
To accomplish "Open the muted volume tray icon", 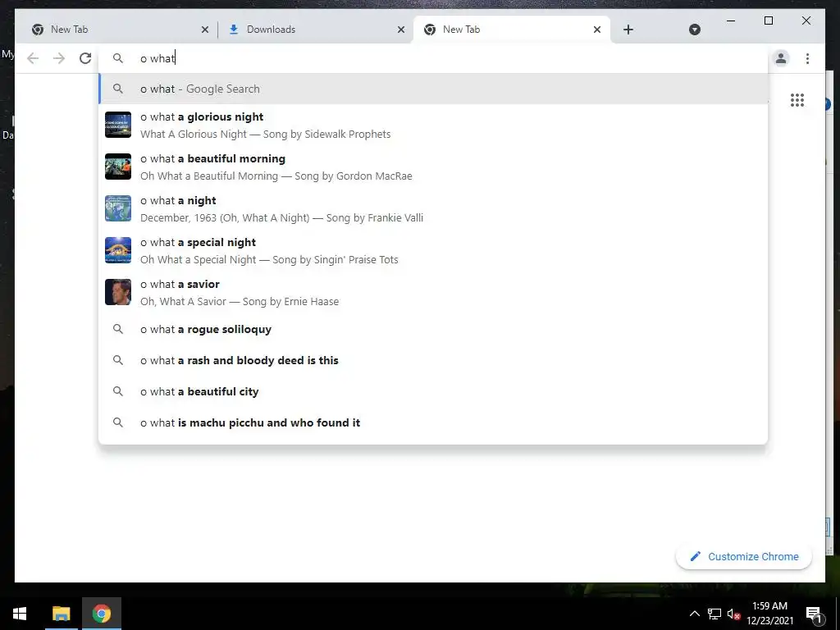I will click(x=733, y=614).
